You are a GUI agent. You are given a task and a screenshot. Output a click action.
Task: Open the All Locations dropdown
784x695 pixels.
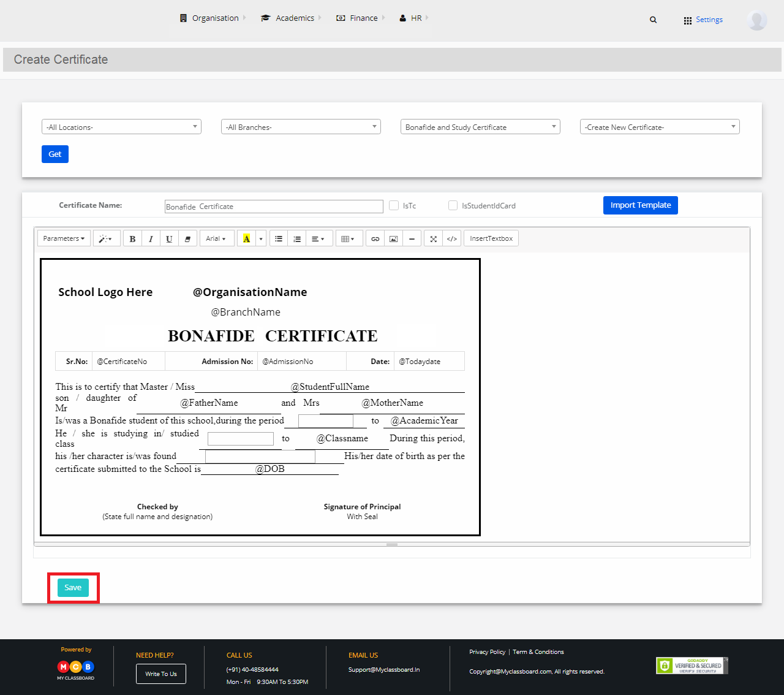coord(121,127)
